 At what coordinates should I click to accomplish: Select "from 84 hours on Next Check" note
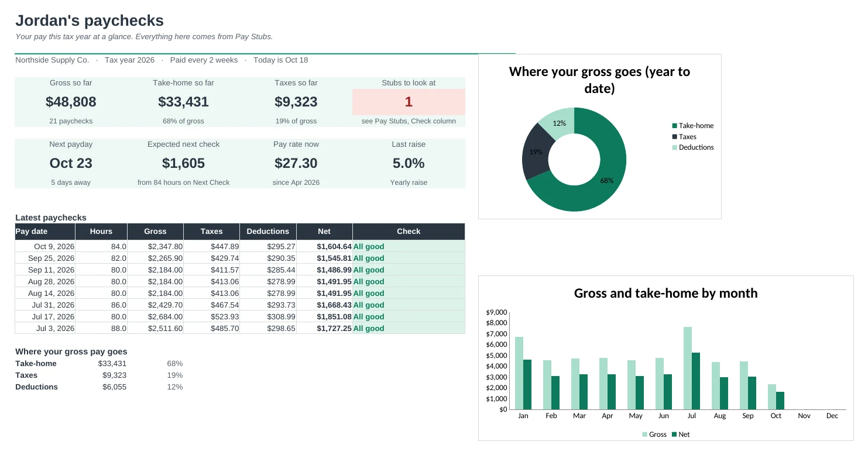[183, 182]
